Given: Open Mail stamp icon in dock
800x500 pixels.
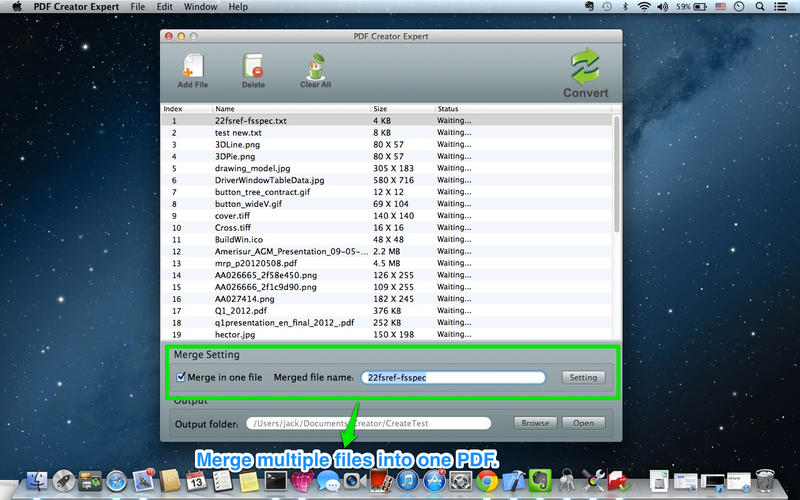Looking at the screenshot, I should pyautogui.click(x=143, y=481).
